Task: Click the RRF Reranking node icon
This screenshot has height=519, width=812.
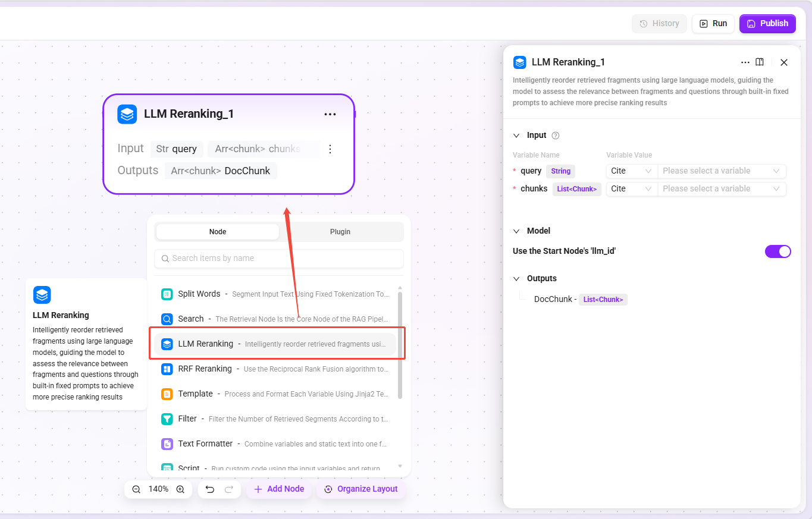Action: click(x=167, y=369)
